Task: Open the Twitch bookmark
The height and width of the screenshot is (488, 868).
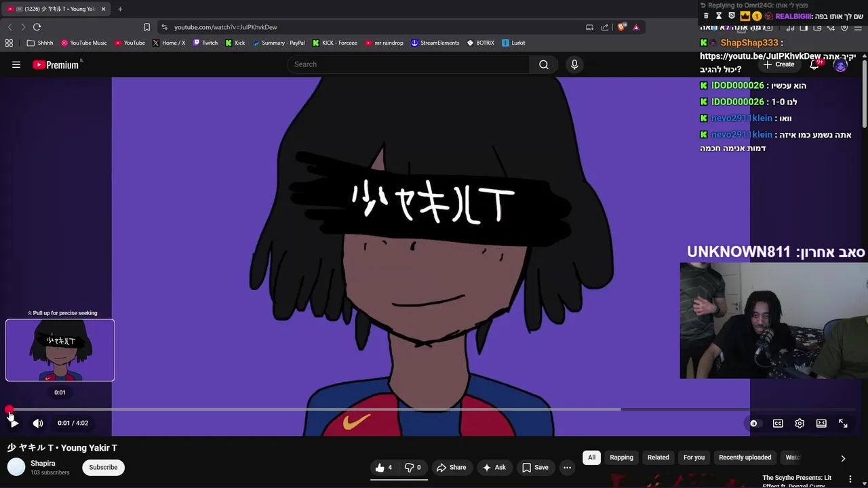Action: [205, 43]
